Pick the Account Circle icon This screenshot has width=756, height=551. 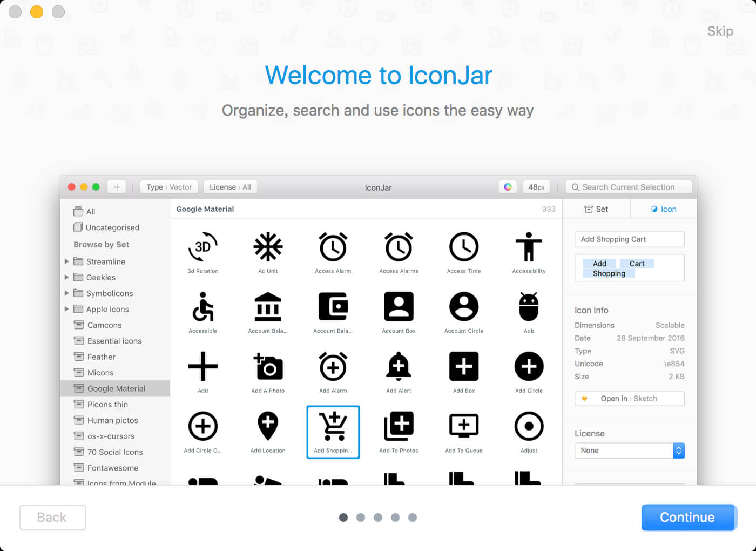[x=464, y=307]
